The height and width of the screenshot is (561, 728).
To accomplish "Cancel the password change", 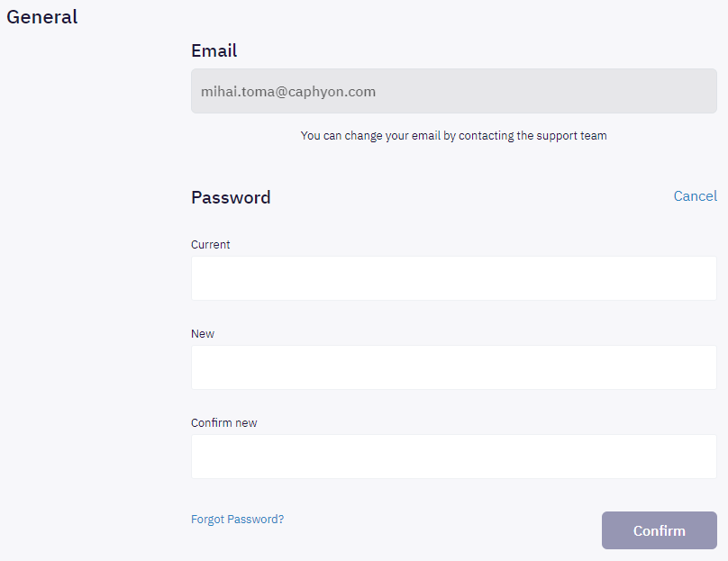I will [695, 196].
